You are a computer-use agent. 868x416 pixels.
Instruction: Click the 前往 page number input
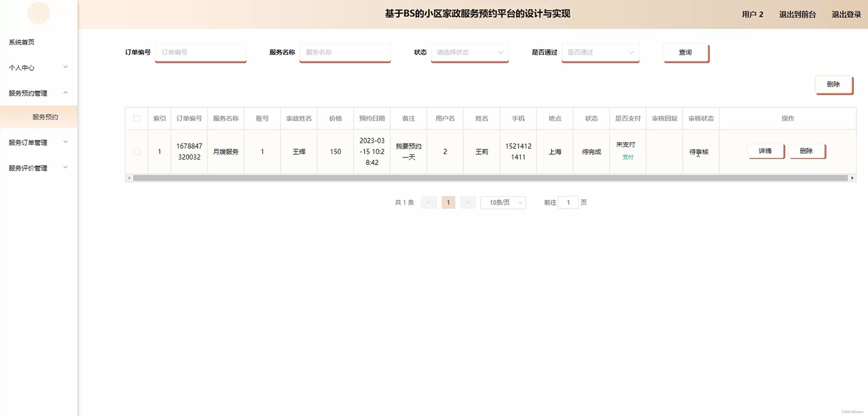click(x=568, y=202)
